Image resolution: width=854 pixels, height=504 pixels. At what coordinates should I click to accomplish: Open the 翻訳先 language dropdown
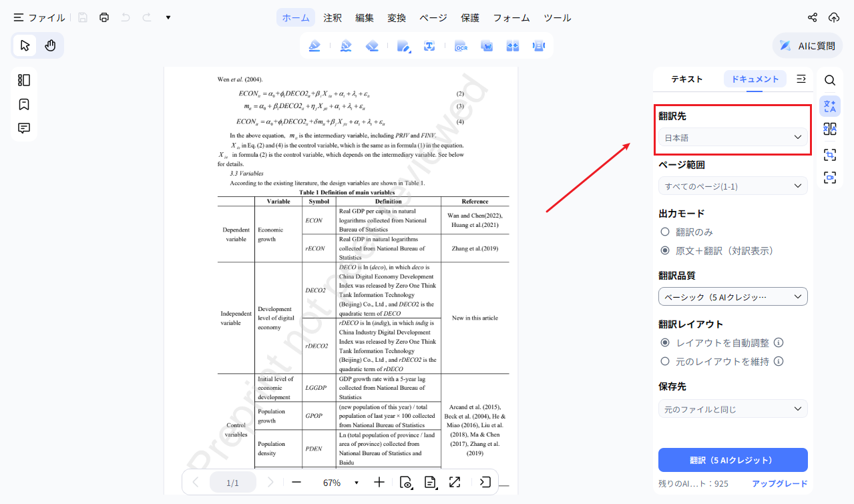732,138
